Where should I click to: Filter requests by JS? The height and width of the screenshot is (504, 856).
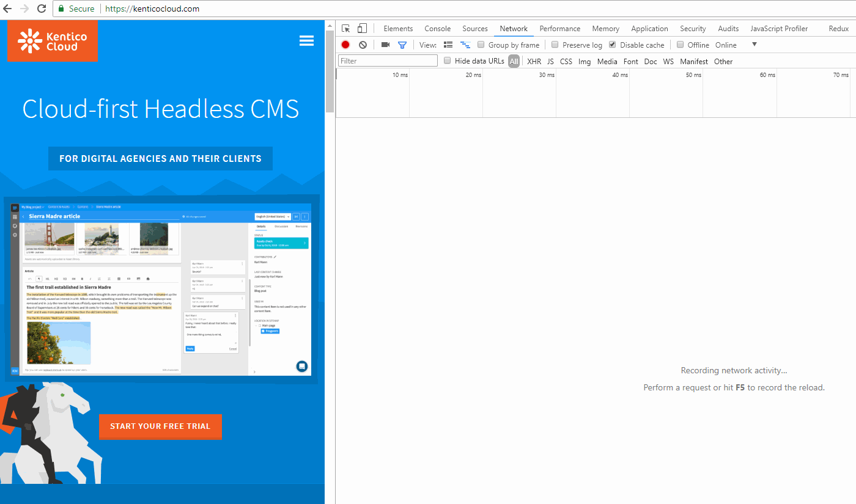click(x=550, y=61)
